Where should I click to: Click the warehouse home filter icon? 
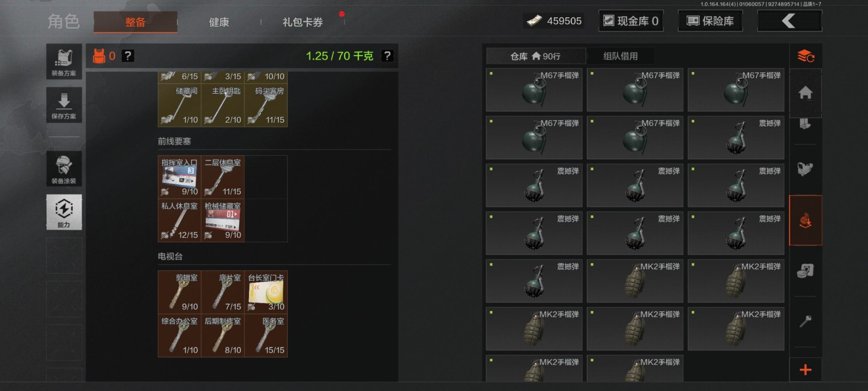[805, 92]
